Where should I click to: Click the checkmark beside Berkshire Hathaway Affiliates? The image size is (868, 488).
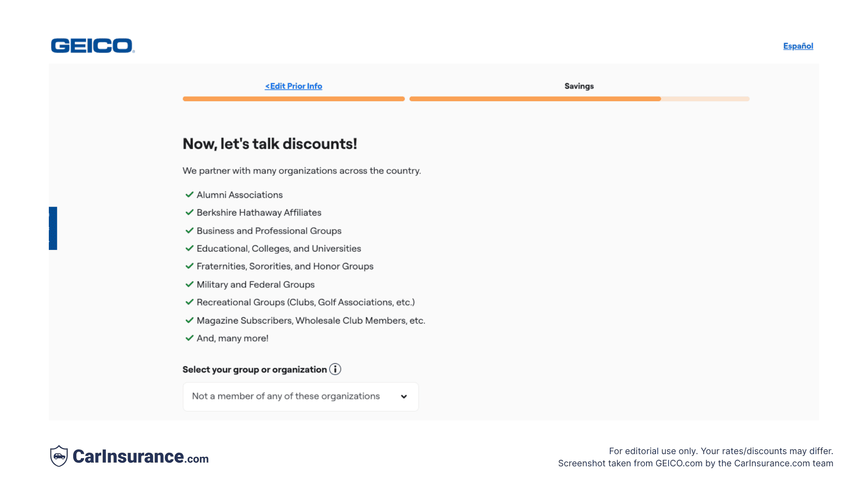click(189, 212)
